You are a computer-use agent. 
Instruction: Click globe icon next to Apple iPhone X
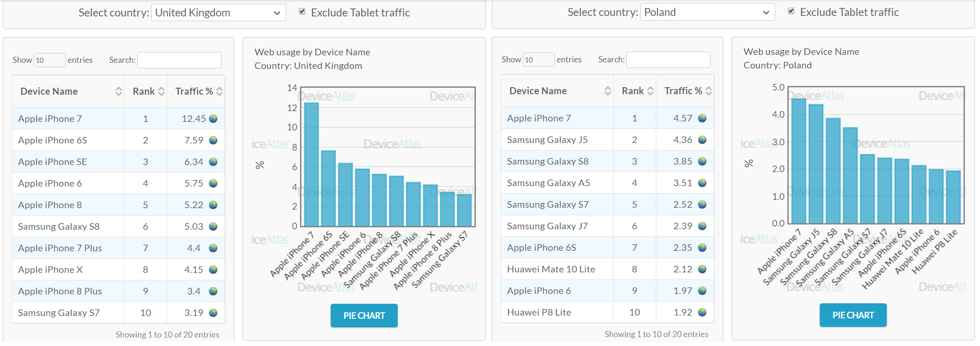[x=213, y=270]
